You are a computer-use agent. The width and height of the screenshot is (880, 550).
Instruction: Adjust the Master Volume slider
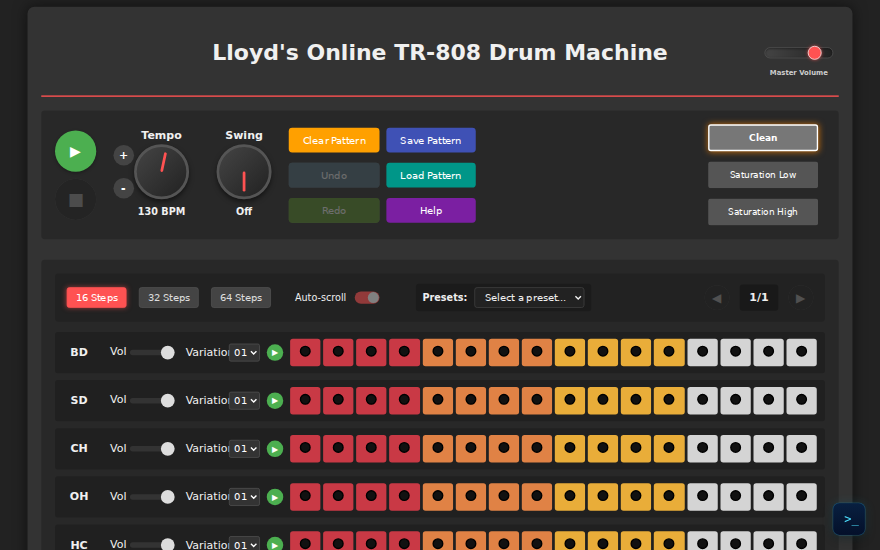pyautogui.click(x=798, y=53)
